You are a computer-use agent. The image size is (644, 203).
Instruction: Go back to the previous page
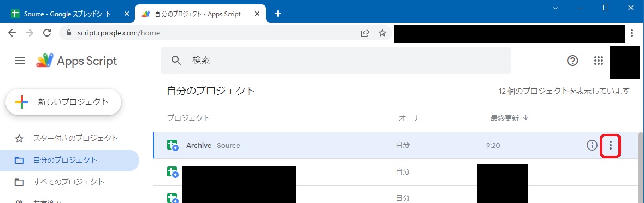coord(12,33)
